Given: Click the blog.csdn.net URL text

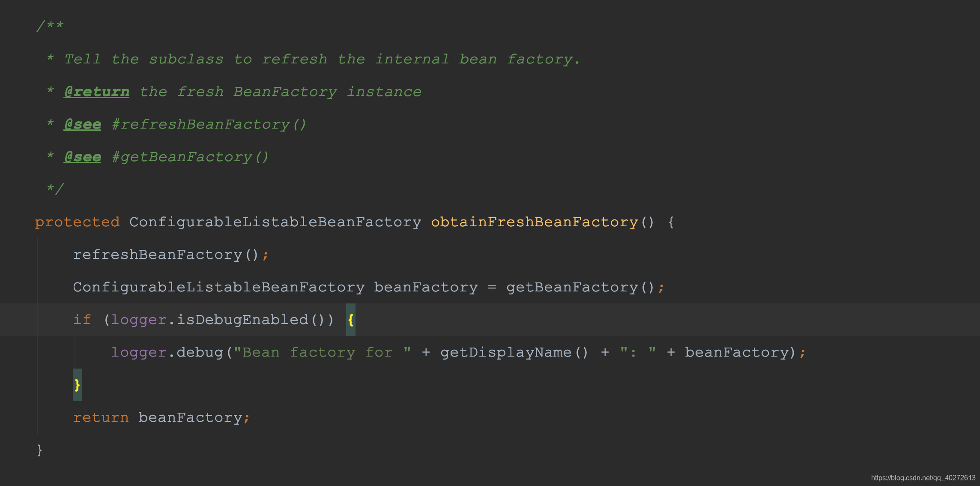Looking at the screenshot, I should 923,478.
